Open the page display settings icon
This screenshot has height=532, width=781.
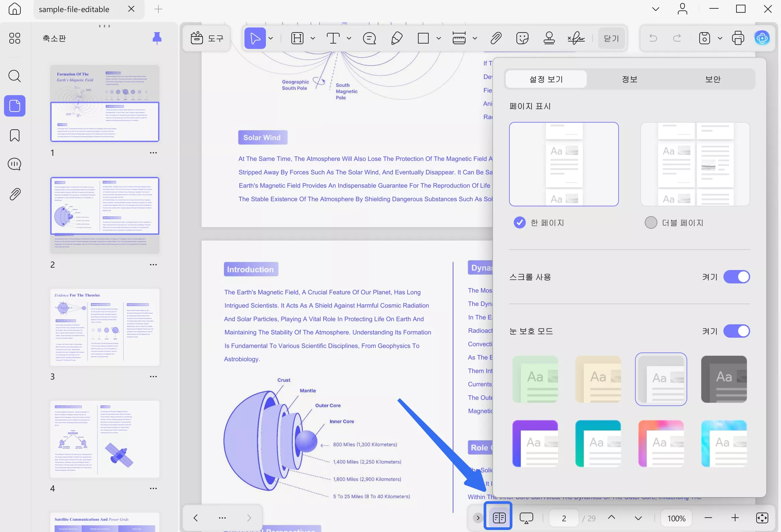pyautogui.click(x=499, y=517)
